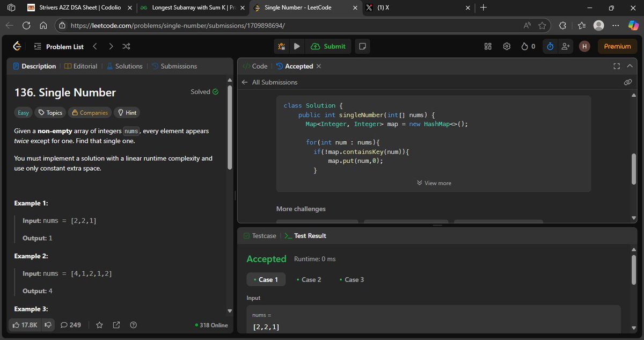Open the Problem List panel
The width and height of the screenshot is (644, 340).
pos(59,47)
